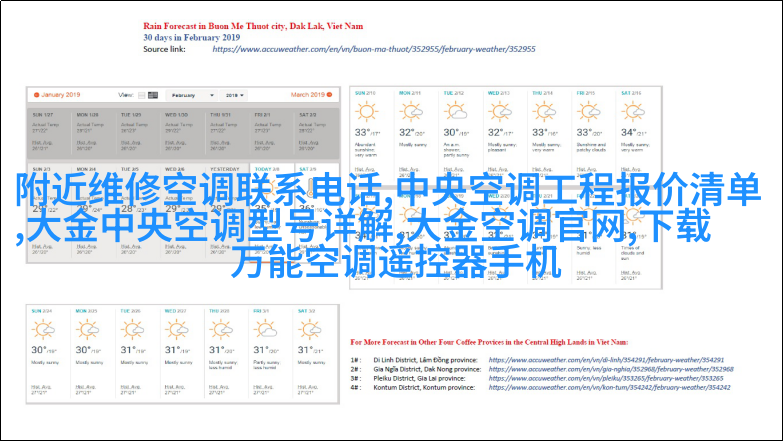784x442 pixels.
Task: Click the '30 days in February 2019' subtitle
Action: click(x=192, y=38)
